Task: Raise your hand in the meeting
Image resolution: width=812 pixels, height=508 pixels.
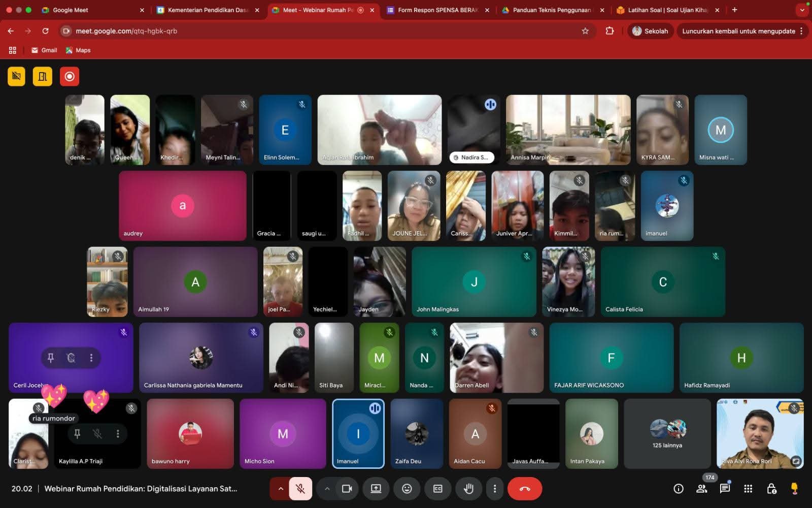Action: [x=468, y=489]
